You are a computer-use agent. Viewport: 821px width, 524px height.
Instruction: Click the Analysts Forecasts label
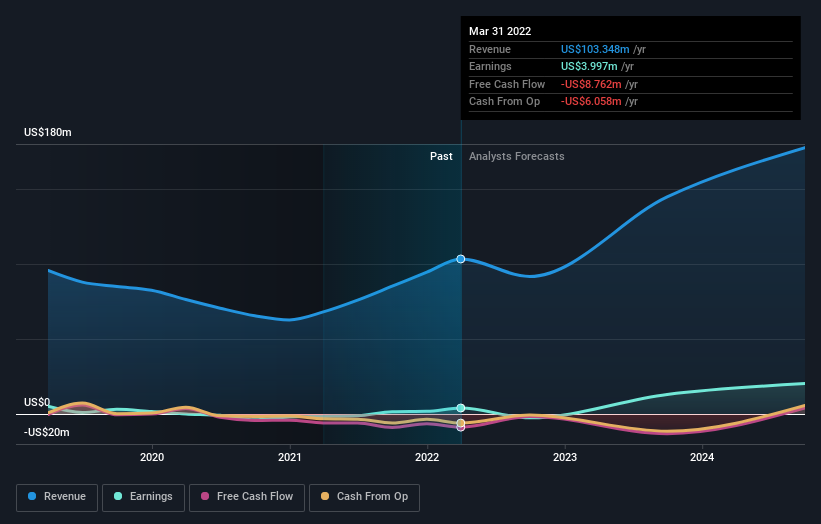tap(517, 156)
